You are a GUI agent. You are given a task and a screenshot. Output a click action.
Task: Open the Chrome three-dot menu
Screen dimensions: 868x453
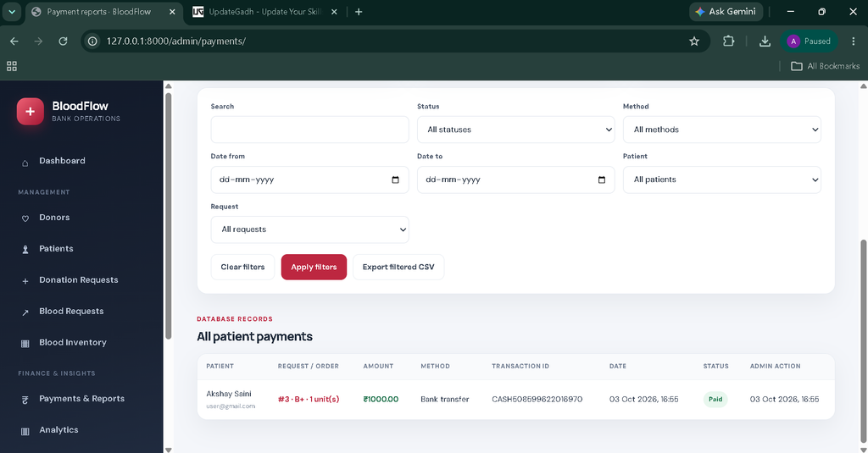point(853,41)
